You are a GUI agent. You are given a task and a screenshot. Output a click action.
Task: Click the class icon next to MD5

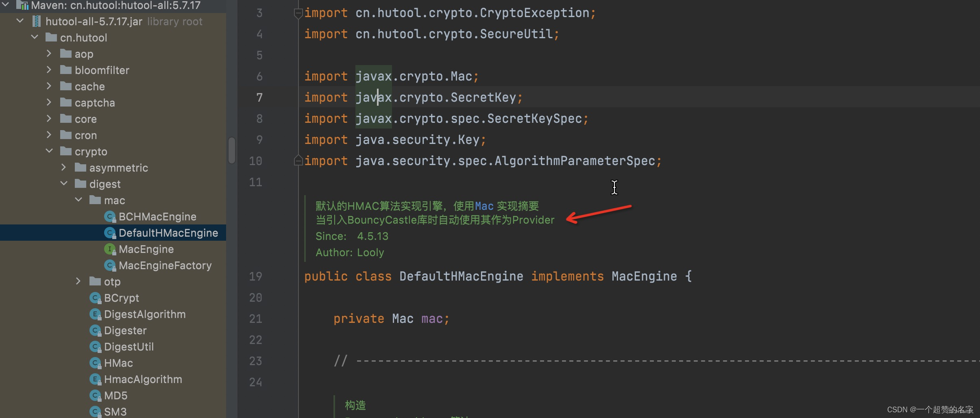(x=95, y=395)
